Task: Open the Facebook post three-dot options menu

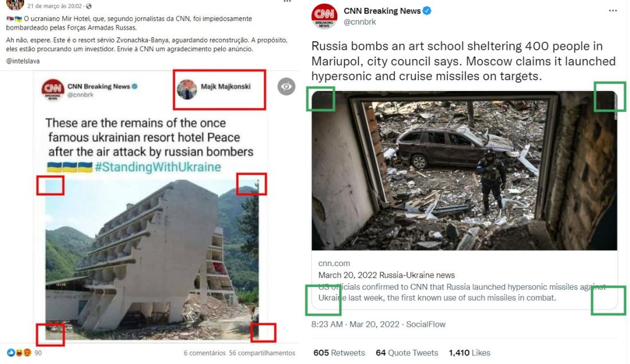Action: 287,2
